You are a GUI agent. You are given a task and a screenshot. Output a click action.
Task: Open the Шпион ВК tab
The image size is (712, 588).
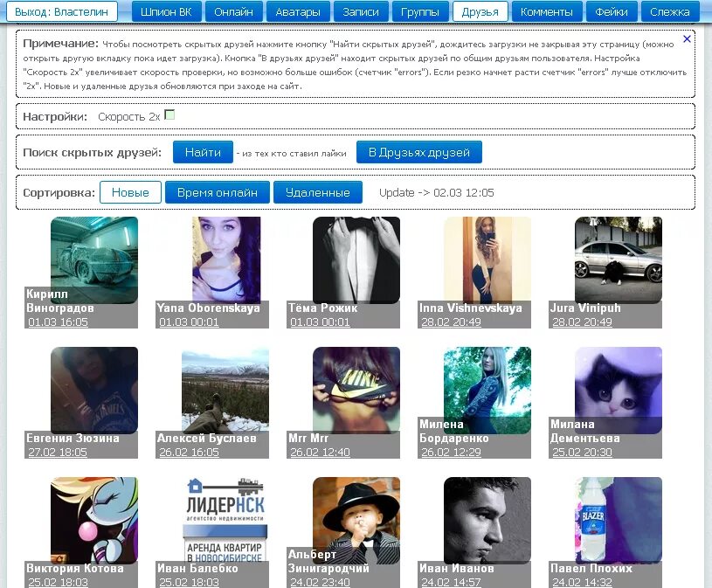(x=166, y=12)
